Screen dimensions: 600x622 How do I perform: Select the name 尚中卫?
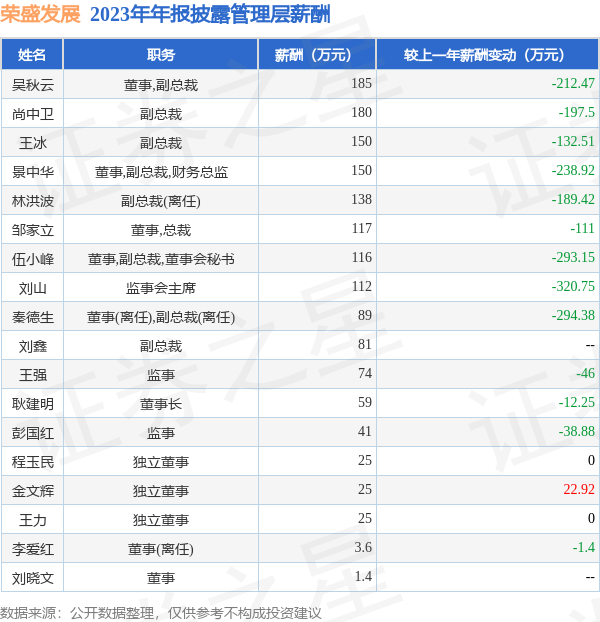point(33,114)
